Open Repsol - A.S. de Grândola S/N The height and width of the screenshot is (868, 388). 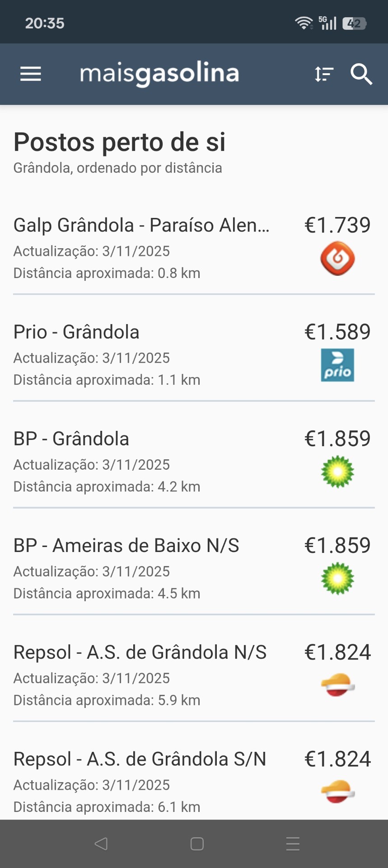pos(140,759)
